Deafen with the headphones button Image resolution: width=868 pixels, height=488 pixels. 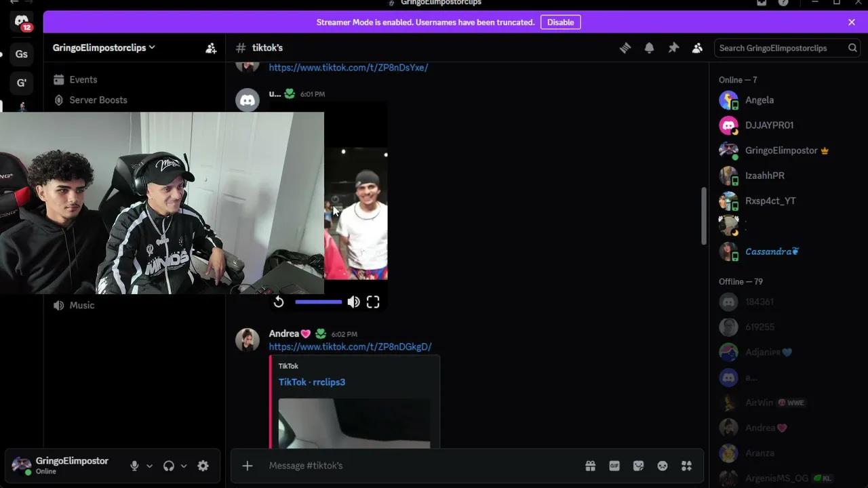[x=169, y=466]
